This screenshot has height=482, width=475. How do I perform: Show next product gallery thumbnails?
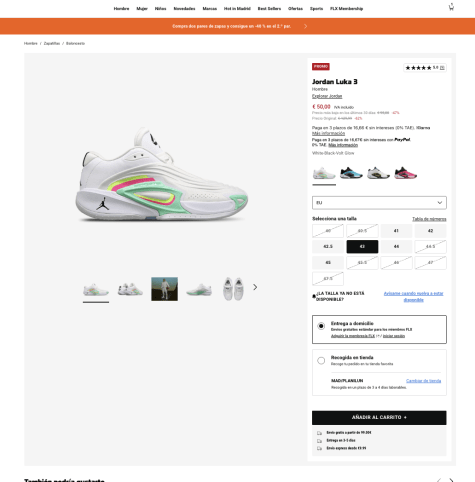pyautogui.click(x=255, y=287)
